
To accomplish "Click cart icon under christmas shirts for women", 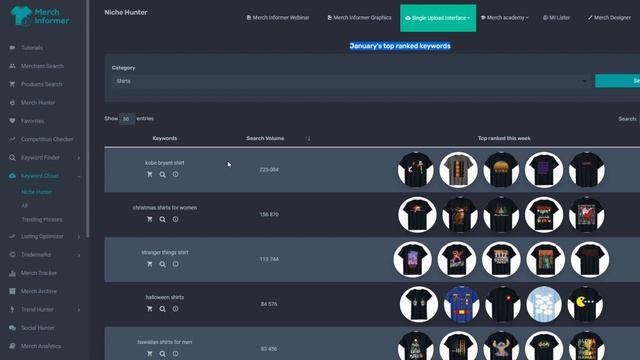I will point(150,219).
